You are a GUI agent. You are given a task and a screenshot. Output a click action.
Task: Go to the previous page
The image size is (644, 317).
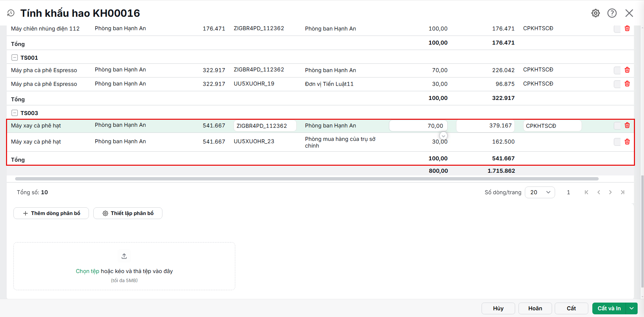pyautogui.click(x=599, y=192)
